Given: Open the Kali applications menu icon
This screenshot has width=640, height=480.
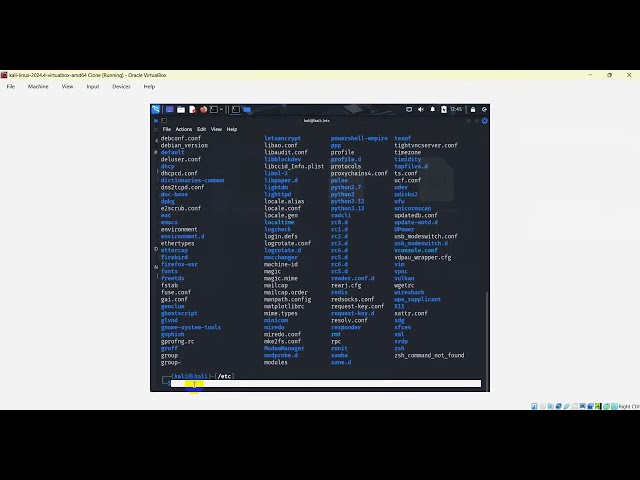Looking at the screenshot, I should (x=156, y=109).
